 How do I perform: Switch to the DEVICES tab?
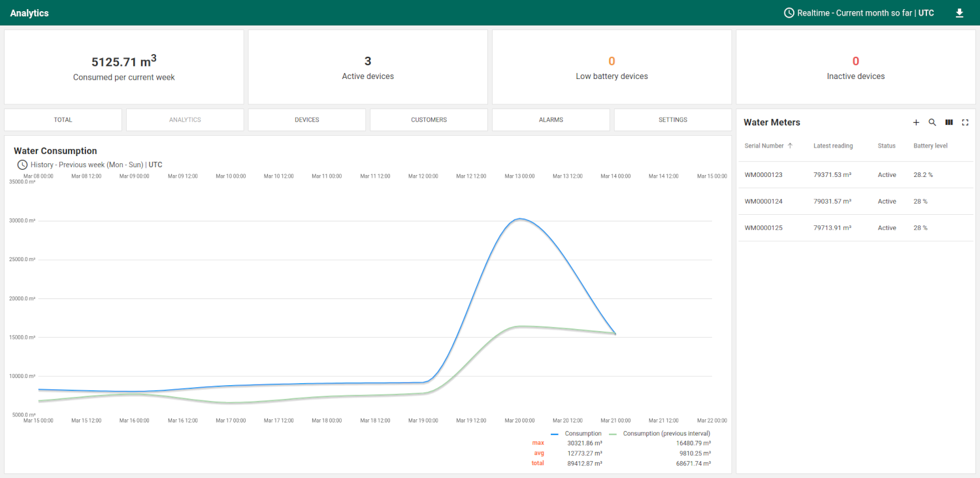[x=306, y=119]
